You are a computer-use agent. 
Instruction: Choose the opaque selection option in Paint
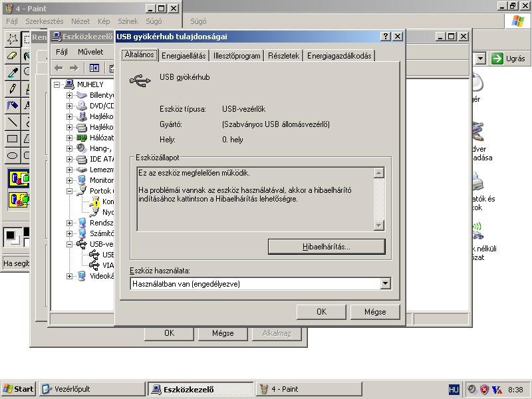pos(19,178)
